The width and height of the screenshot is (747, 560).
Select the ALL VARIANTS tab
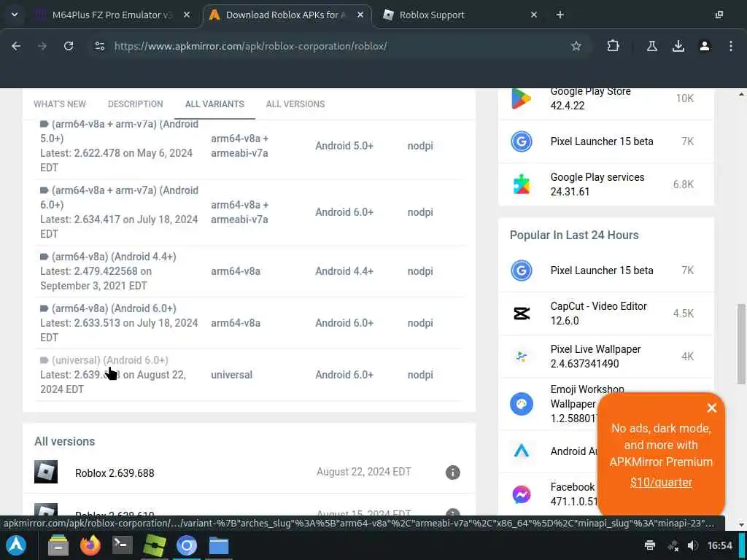tap(215, 104)
